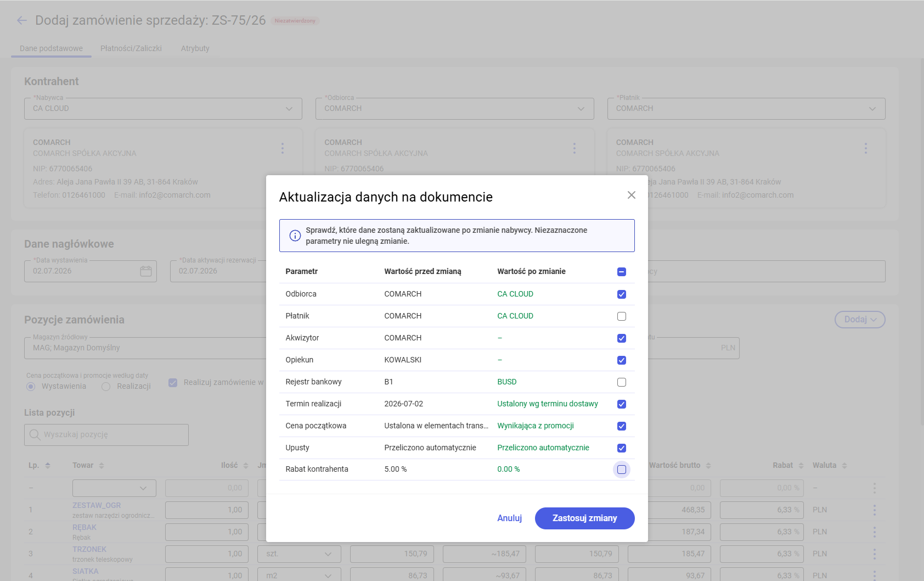Click search icon in Wyszukaj pozycję field
The height and width of the screenshot is (581, 924).
(x=35, y=434)
